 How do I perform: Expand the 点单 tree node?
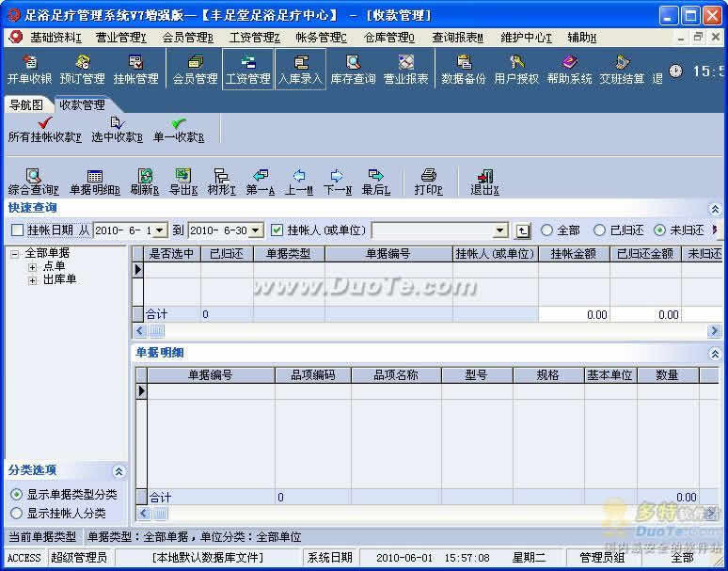click(x=33, y=267)
